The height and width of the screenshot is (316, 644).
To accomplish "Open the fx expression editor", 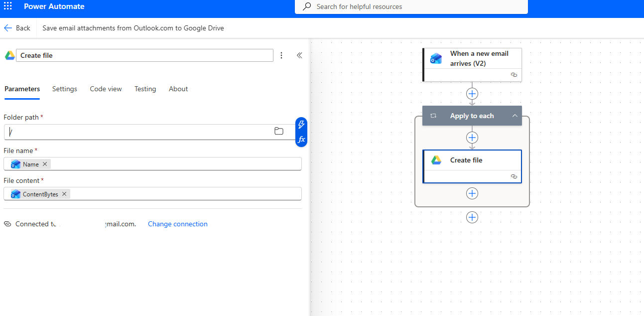I will point(301,140).
